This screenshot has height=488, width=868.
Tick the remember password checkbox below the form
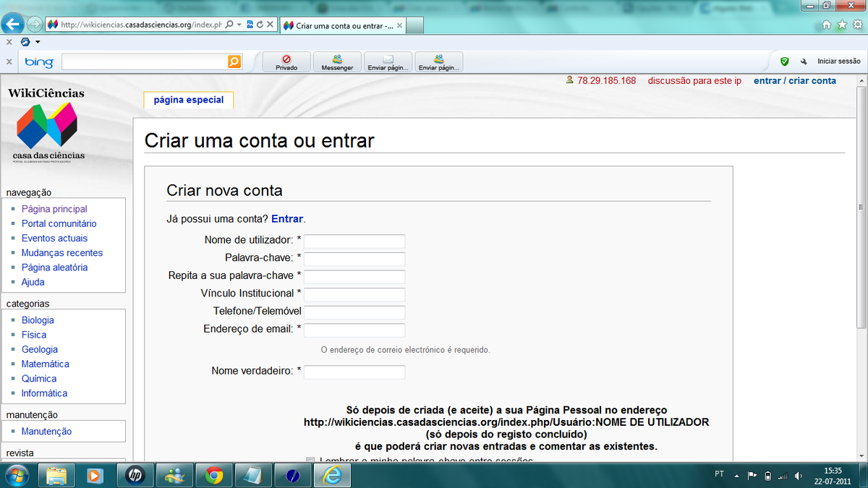tap(310, 461)
